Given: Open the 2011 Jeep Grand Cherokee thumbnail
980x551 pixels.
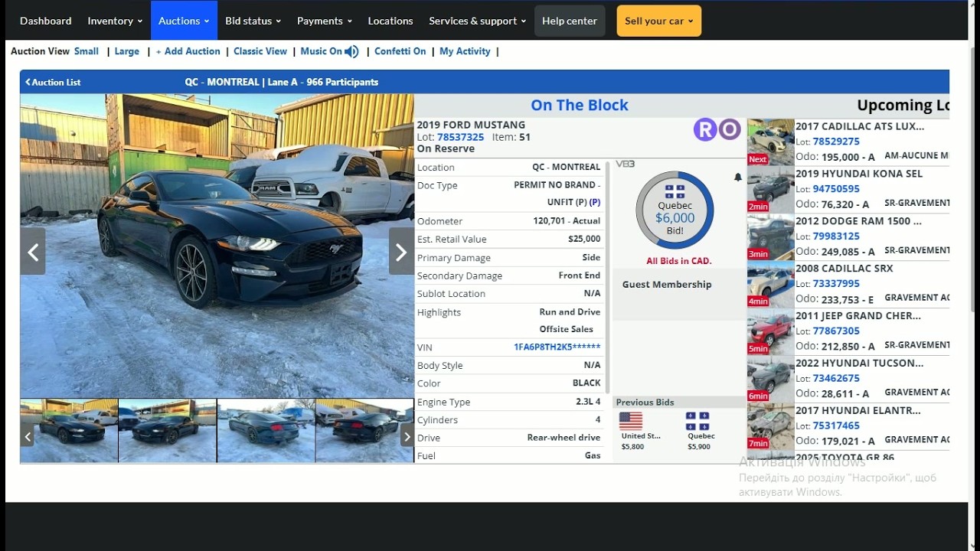Looking at the screenshot, I should [x=771, y=332].
